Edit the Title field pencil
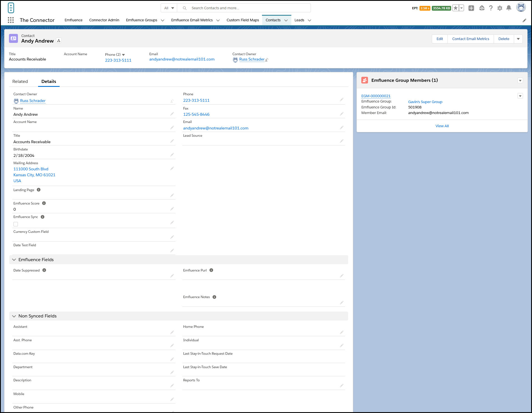 click(172, 141)
